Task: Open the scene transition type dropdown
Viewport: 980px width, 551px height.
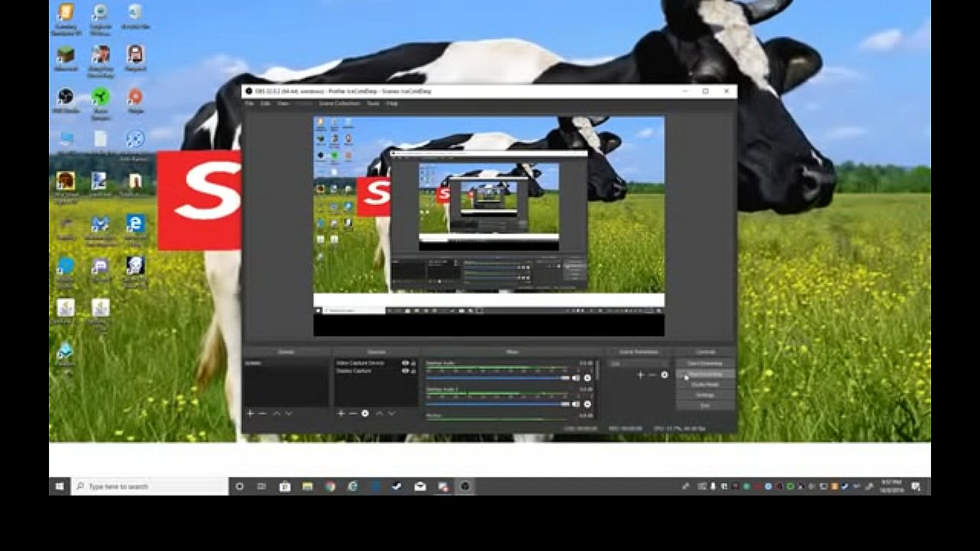Action: 639,364
